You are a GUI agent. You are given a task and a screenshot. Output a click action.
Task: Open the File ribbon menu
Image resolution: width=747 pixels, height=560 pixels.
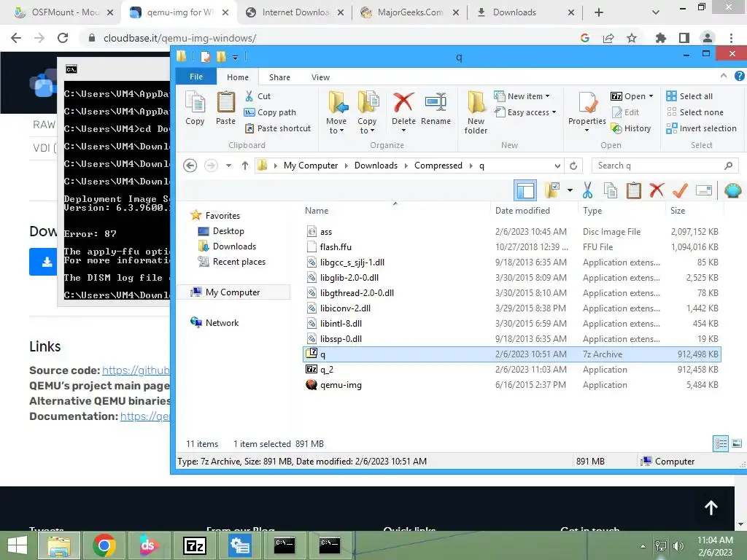[x=196, y=77]
